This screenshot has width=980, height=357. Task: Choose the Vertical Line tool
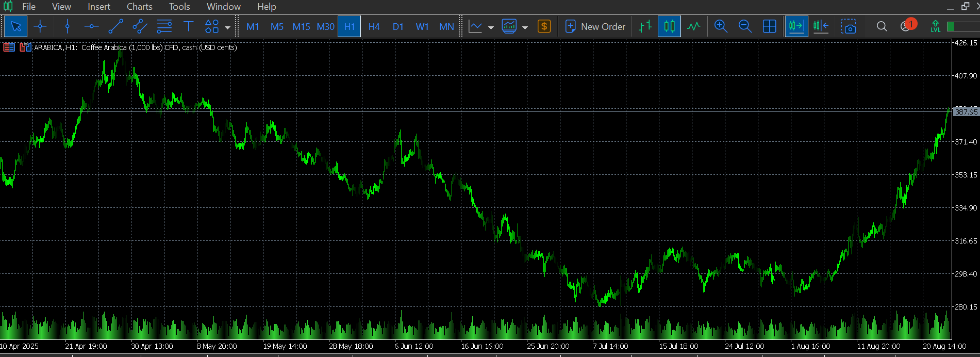click(x=67, y=26)
